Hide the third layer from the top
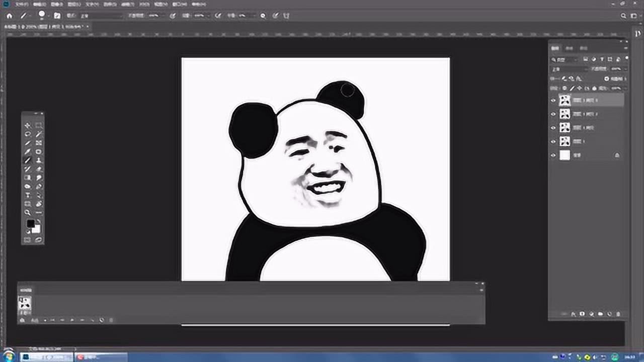644x362 pixels. click(x=553, y=128)
